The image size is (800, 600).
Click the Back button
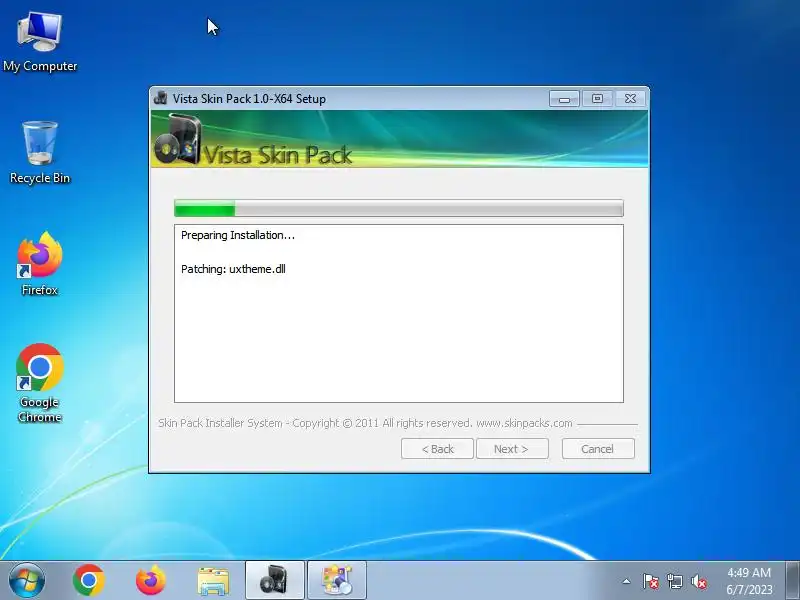(x=437, y=449)
